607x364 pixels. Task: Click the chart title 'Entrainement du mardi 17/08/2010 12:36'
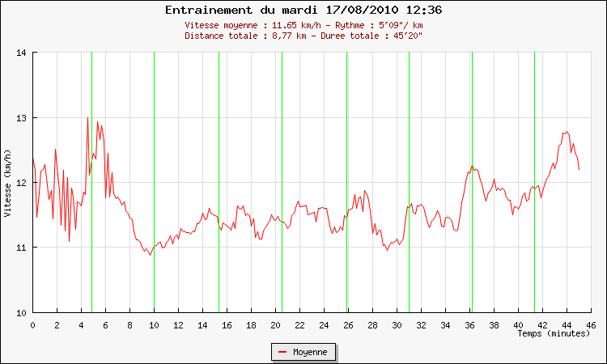click(303, 10)
